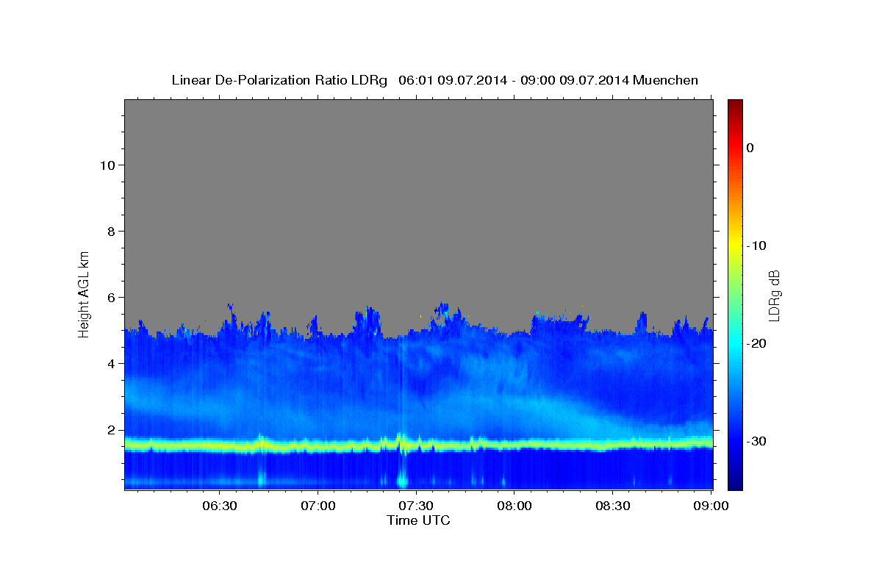The height and width of the screenshot is (588, 882).
Task: Click the 07:00 time tick label
Action: pyautogui.click(x=318, y=506)
